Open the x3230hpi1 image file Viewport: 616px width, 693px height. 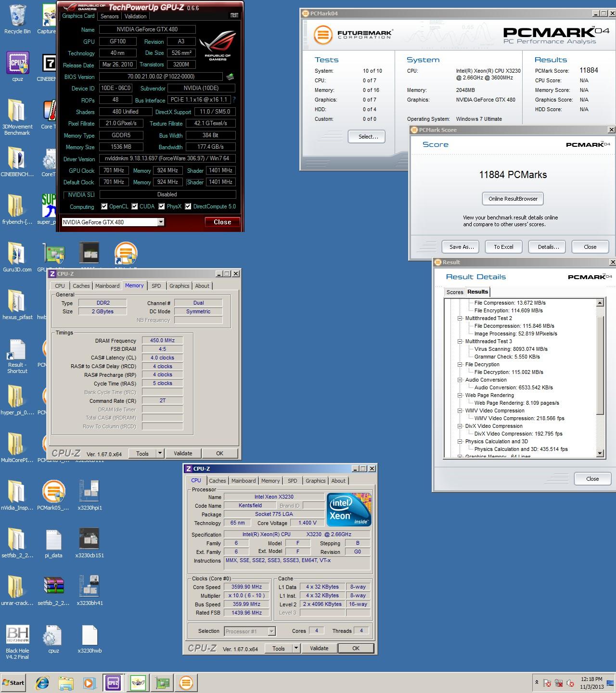tap(90, 495)
